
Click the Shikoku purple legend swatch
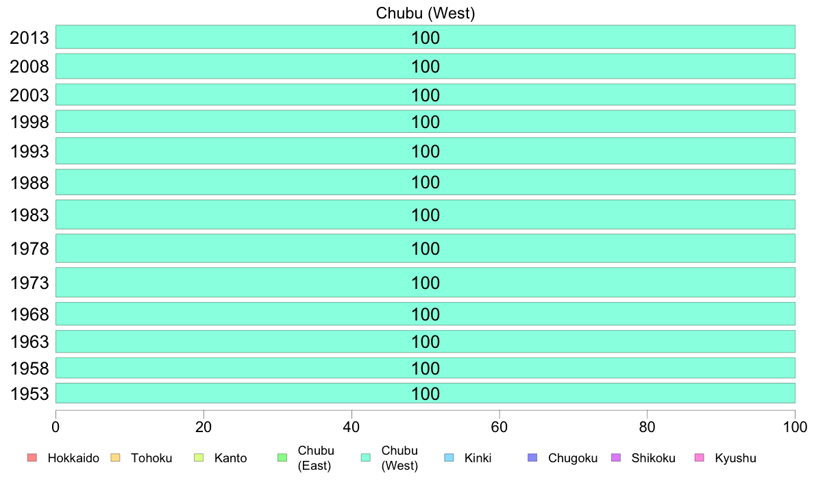point(616,457)
